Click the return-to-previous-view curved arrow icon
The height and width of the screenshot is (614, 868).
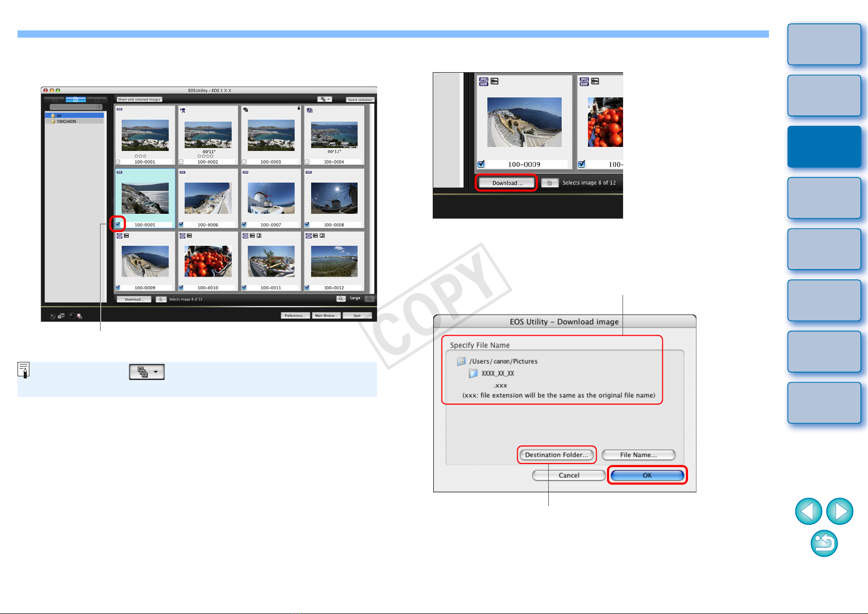pos(824,543)
